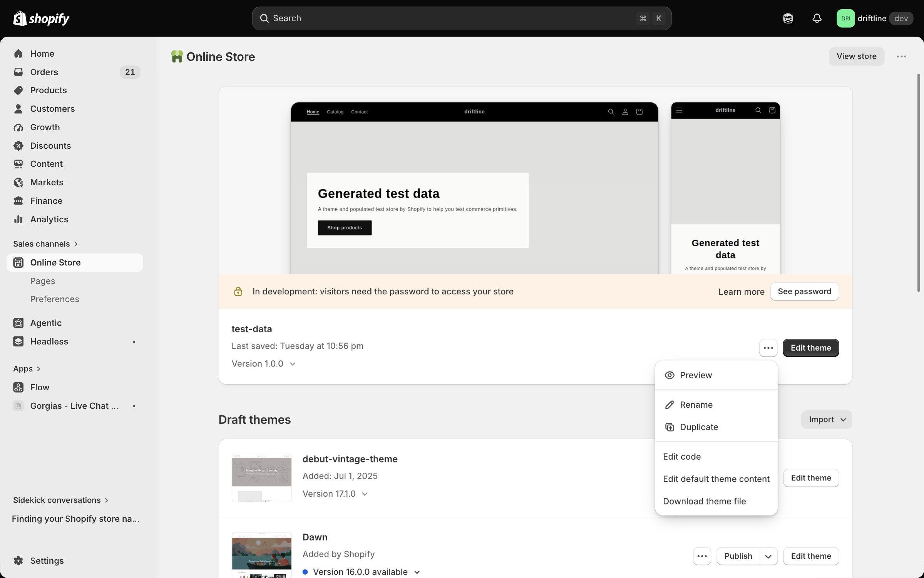Open the driftline account avatar
Viewport: 924px width, 578px height.
tap(845, 18)
